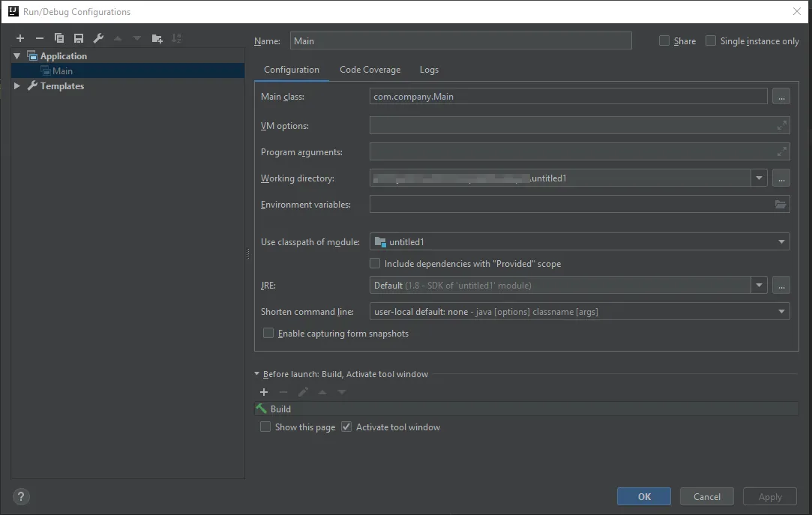Open environment variables folder icon
The image size is (812, 515).
click(781, 205)
